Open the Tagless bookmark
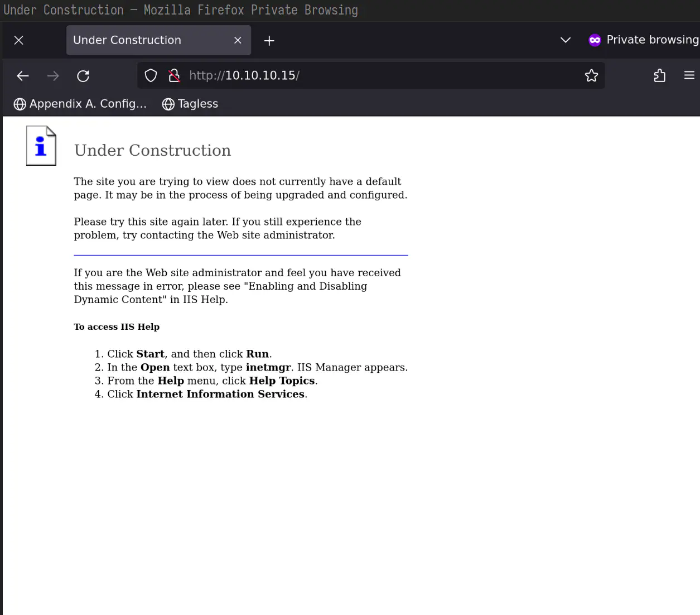700x615 pixels. (x=190, y=104)
